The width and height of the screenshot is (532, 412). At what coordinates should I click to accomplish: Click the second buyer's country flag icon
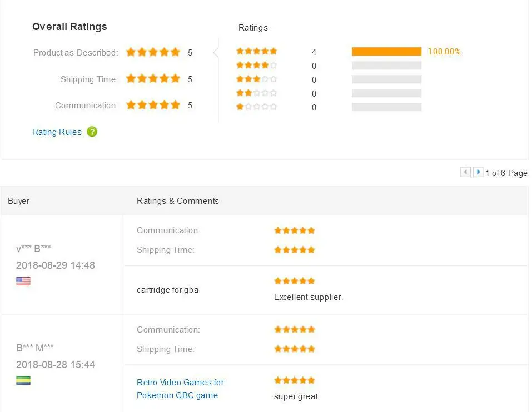coord(23,381)
